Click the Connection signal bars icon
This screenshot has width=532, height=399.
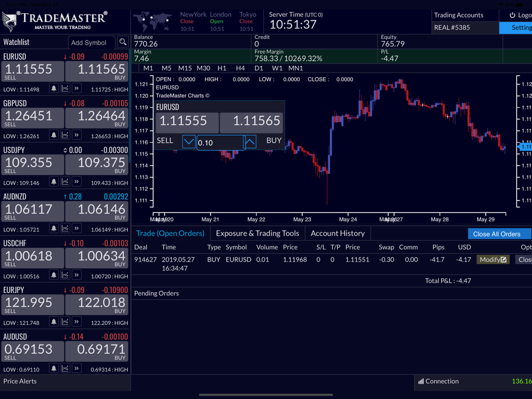421,381
